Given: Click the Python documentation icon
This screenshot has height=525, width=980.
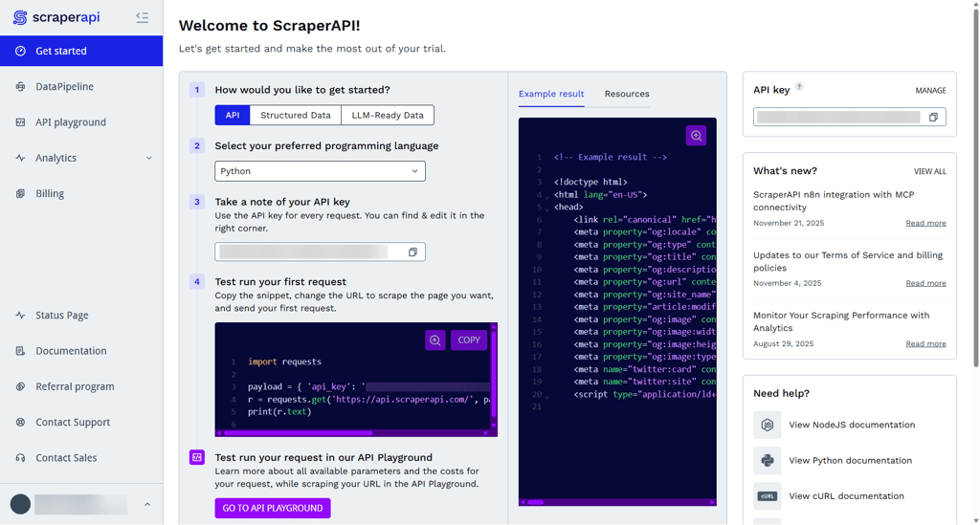Looking at the screenshot, I should tap(767, 461).
